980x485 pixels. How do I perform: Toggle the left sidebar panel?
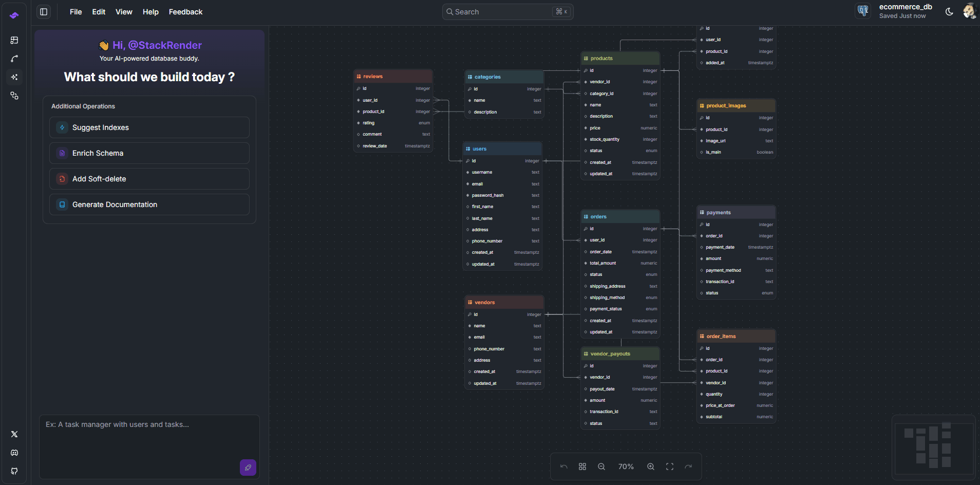[44, 11]
